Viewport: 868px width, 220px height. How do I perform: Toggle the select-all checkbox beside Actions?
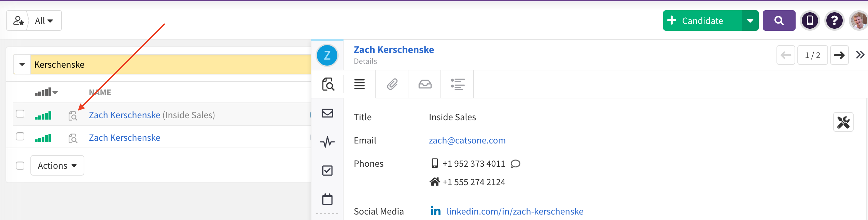click(20, 166)
